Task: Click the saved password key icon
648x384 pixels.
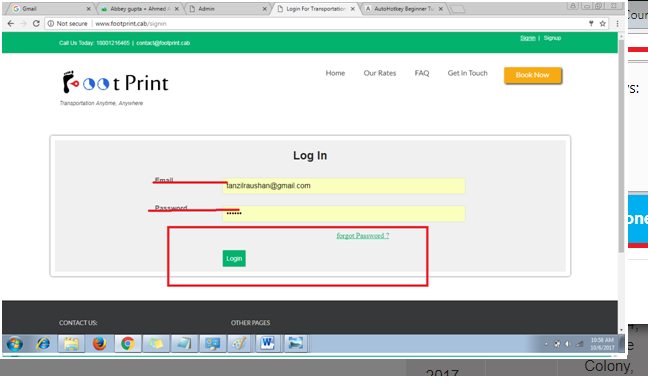Action: tap(591, 24)
